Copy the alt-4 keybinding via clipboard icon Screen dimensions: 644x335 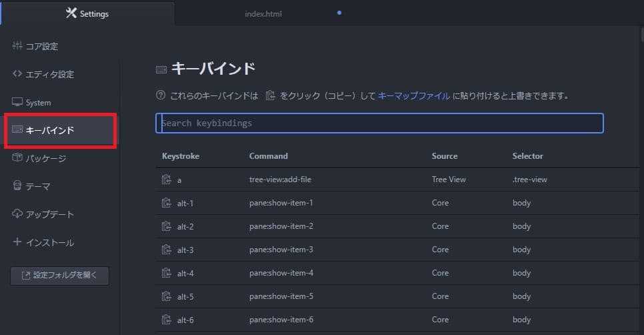click(x=167, y=273)
